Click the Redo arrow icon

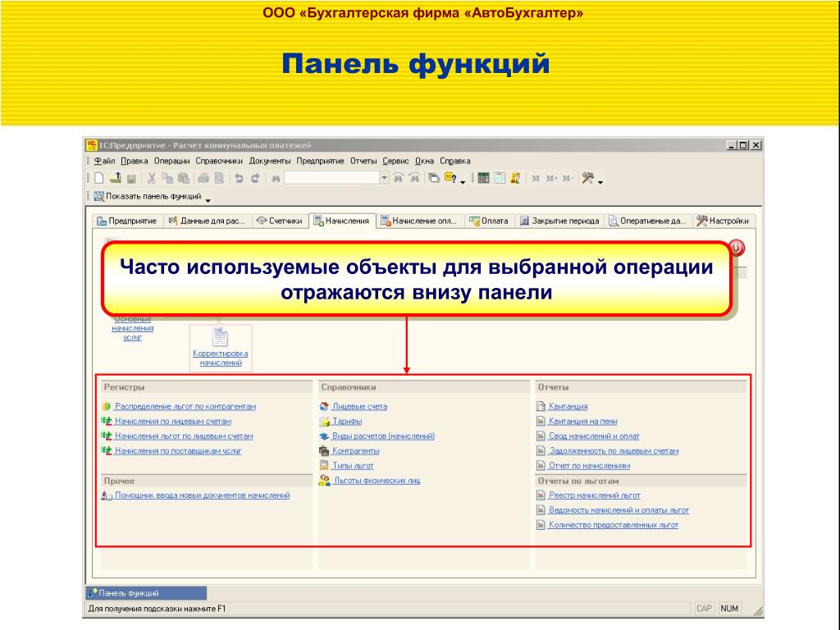tap(255, 177)
